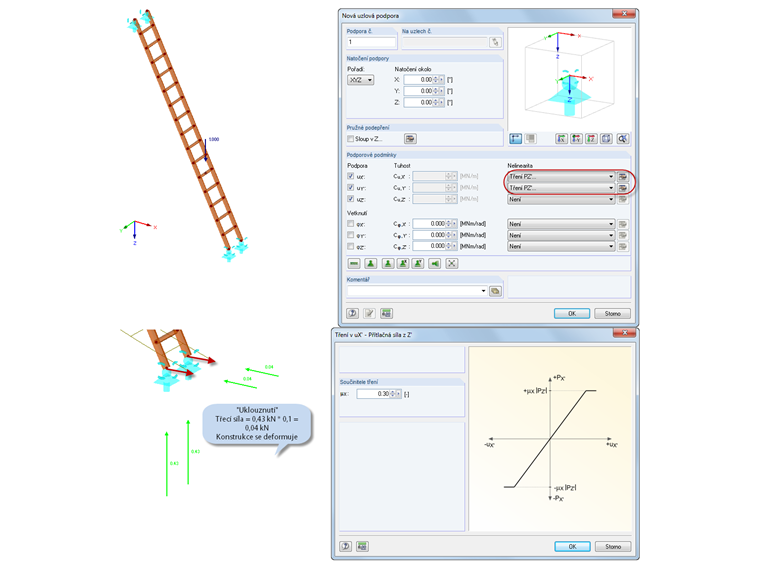Click the spinner on the Cφ,X' stiffness field
Image resolution: width=760 pixels, height=570 pixels.
pyautogui.click(x=448, y=224)
